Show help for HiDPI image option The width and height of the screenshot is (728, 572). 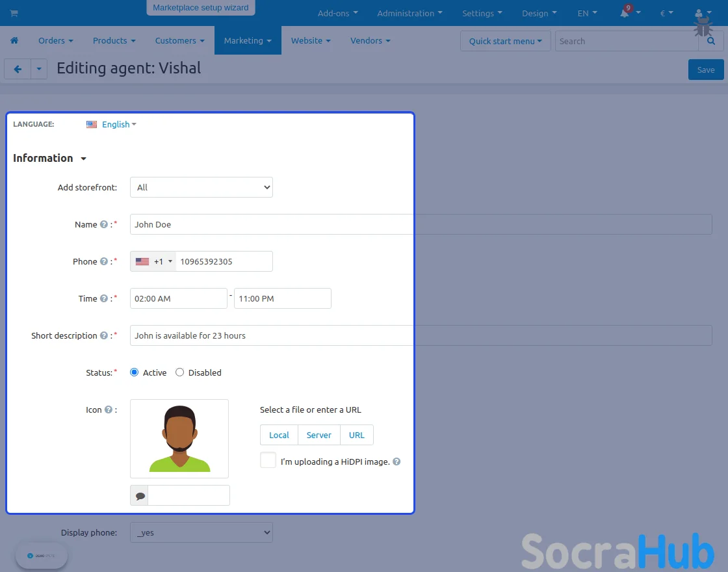coord(396,461)
